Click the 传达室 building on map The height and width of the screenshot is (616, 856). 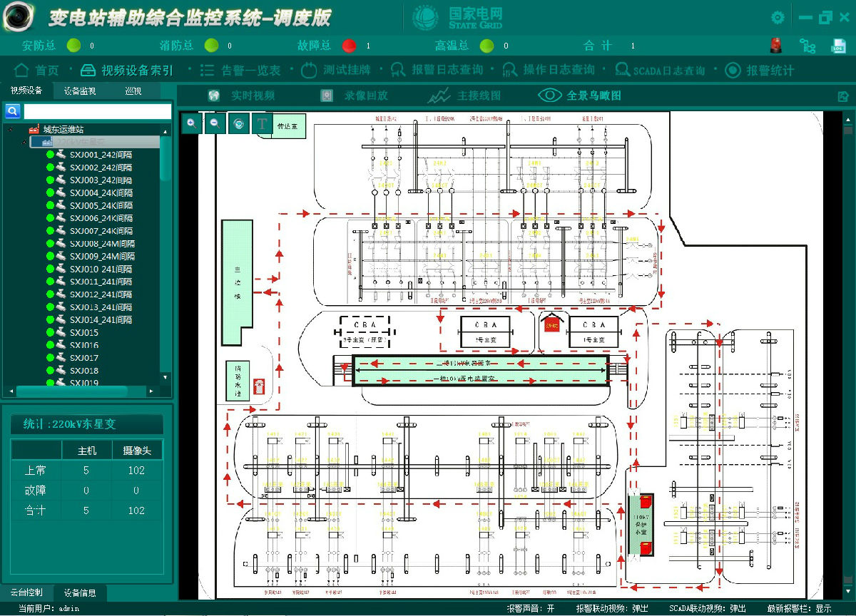(290, 126)
